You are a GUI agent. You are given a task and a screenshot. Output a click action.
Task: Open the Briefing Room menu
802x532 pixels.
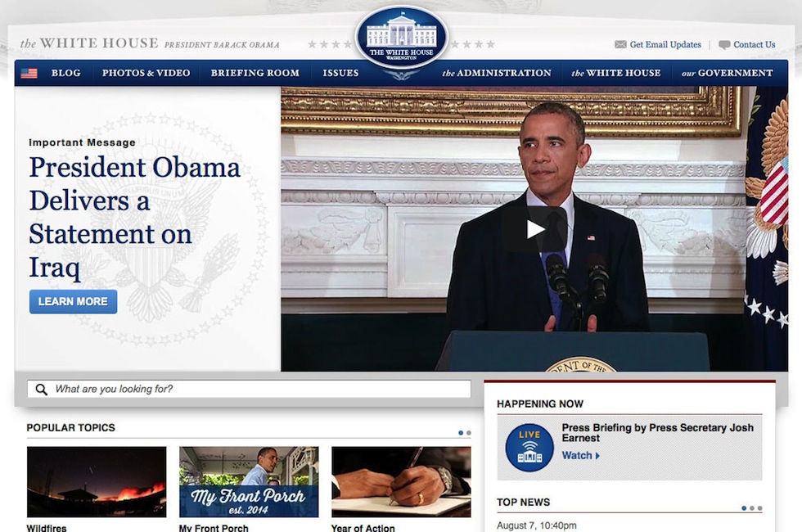point(255,73)
